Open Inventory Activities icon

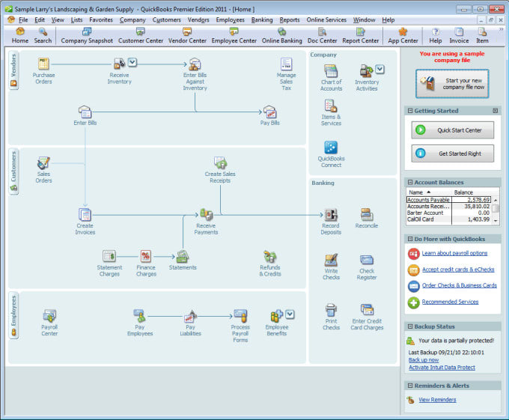click(366, 71)
